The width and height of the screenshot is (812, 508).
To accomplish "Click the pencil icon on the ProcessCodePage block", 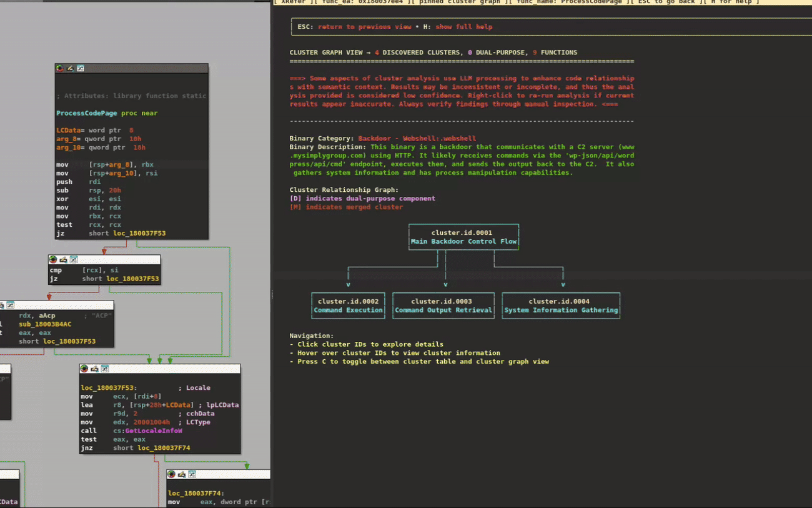I will click(70, 68).
